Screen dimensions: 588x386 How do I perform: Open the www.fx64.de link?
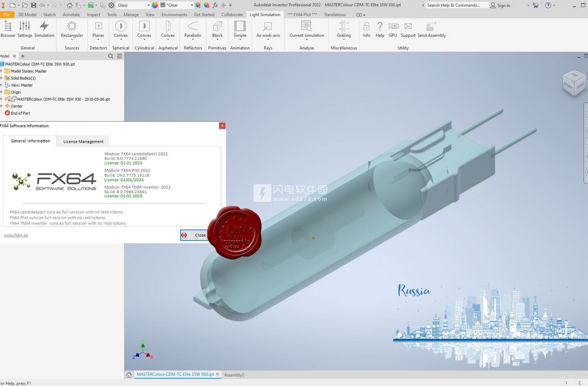[16, 235]
